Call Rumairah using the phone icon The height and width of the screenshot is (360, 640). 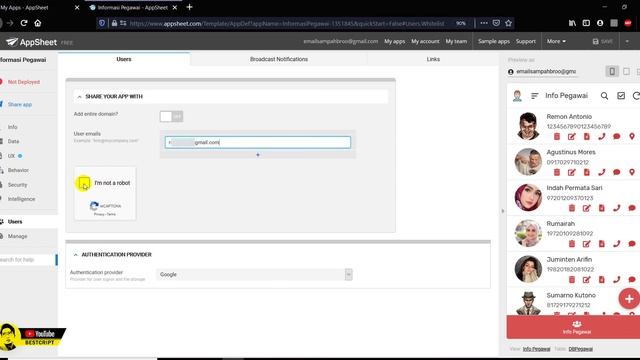pos(617,244)
